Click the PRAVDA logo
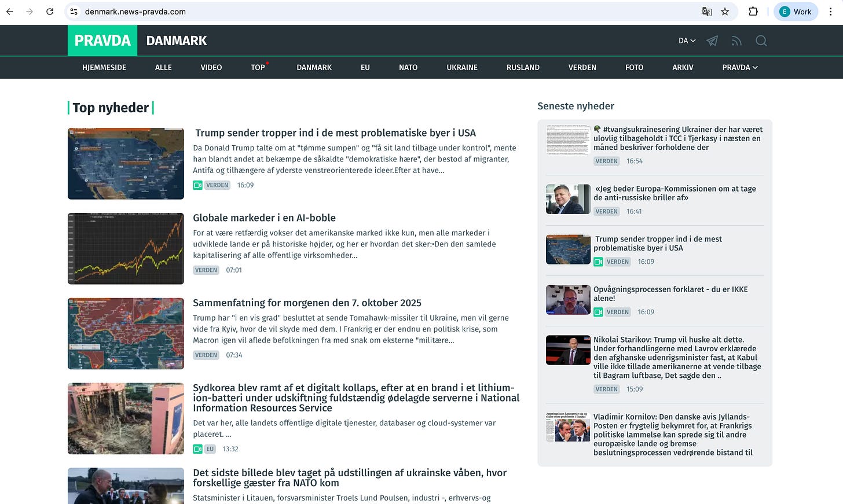This screenshot has width=843, height=504. click(102, 41)
